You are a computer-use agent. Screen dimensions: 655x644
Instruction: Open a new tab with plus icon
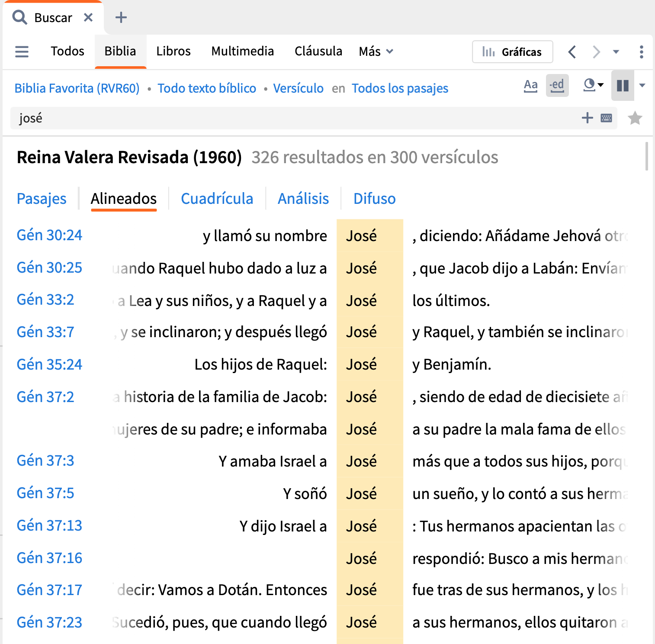(121, 17)
